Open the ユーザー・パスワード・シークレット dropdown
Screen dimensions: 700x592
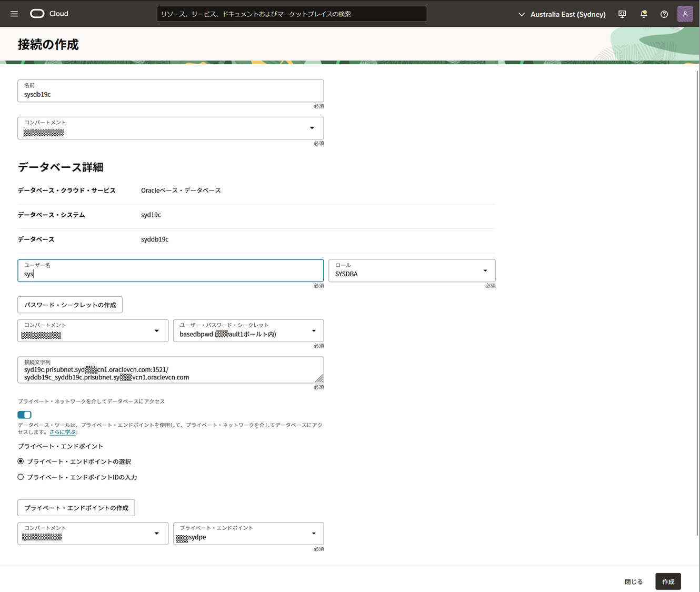coord(248,331)
